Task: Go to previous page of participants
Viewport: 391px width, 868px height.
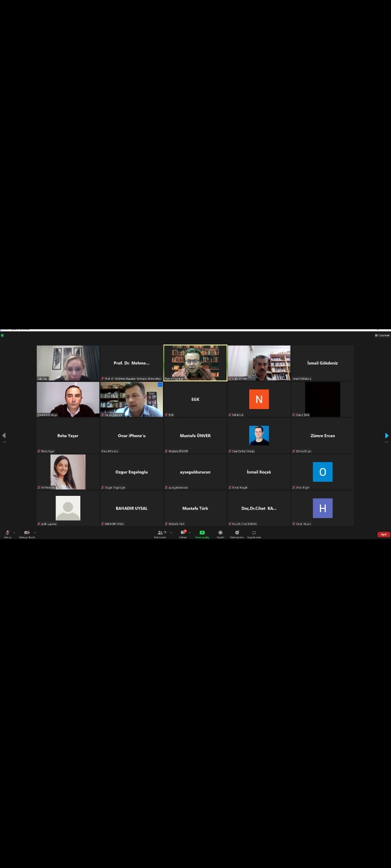Action: [4, 436]
